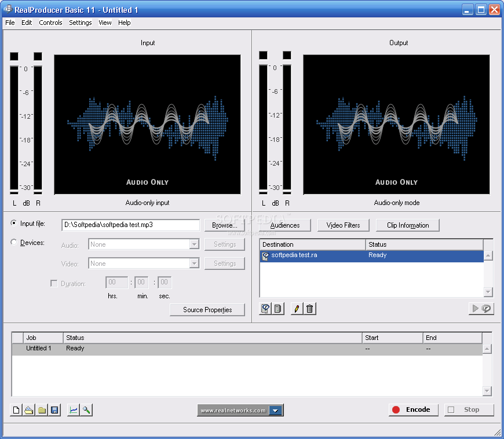Viewport: 504px width, 439px height.
Task: Play the output clip with the play icon
Action: pos(481,309)
